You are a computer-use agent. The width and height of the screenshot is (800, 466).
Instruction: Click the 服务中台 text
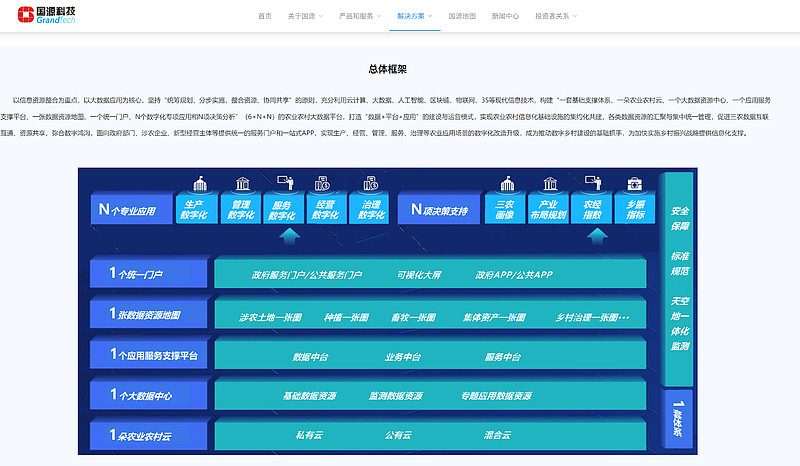point(503,357)
